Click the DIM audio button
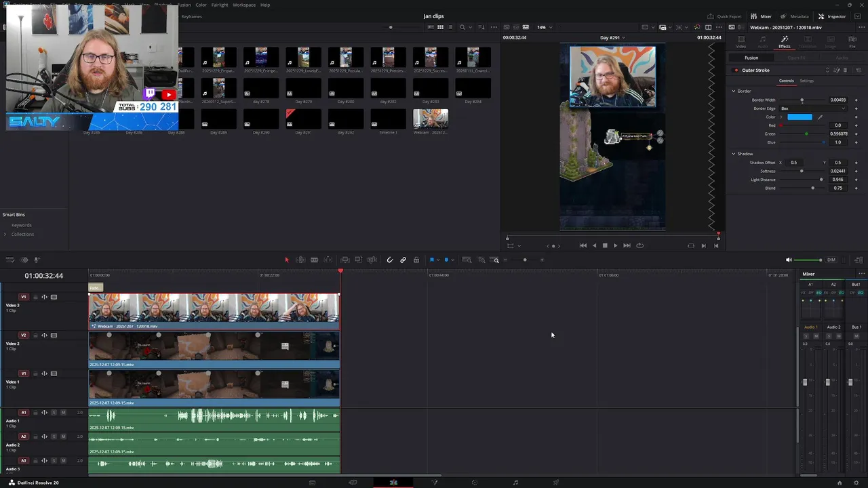The width and height of the screenshot is (868, 488). (831, 260)
